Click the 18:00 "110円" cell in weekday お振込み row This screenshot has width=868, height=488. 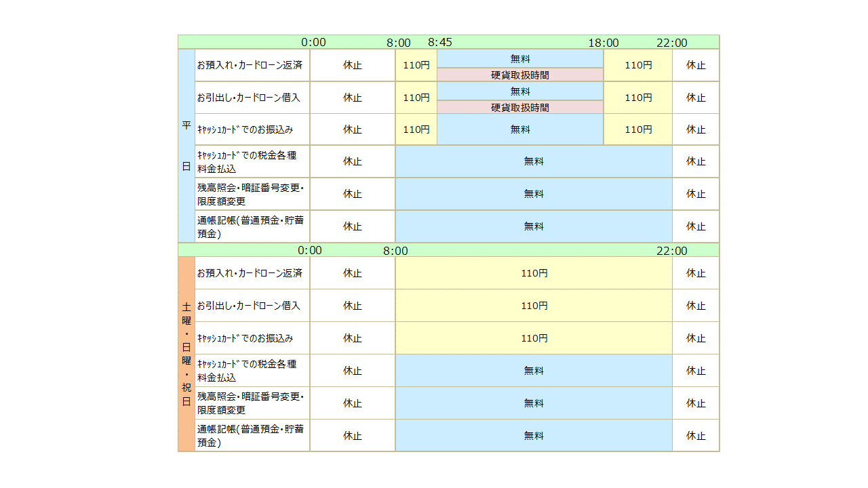pyautogui.click(x=638, y=129)
